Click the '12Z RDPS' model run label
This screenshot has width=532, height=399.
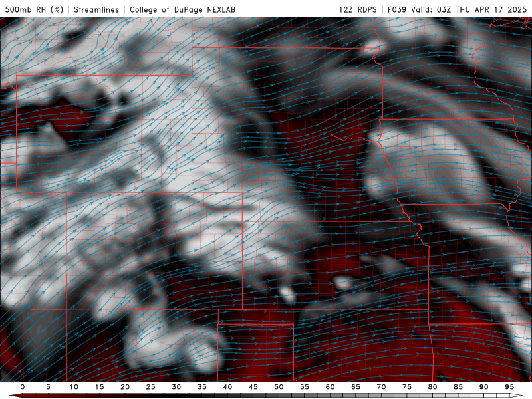click(358, 9)
